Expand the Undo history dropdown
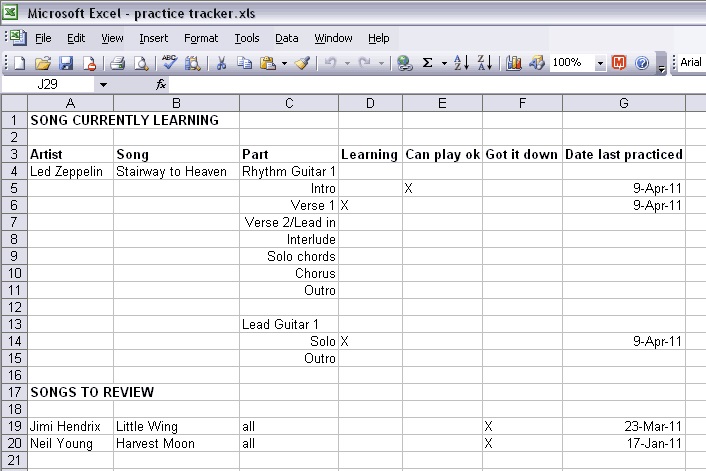The width and height of the screenshot is (706, 471). 347,63
